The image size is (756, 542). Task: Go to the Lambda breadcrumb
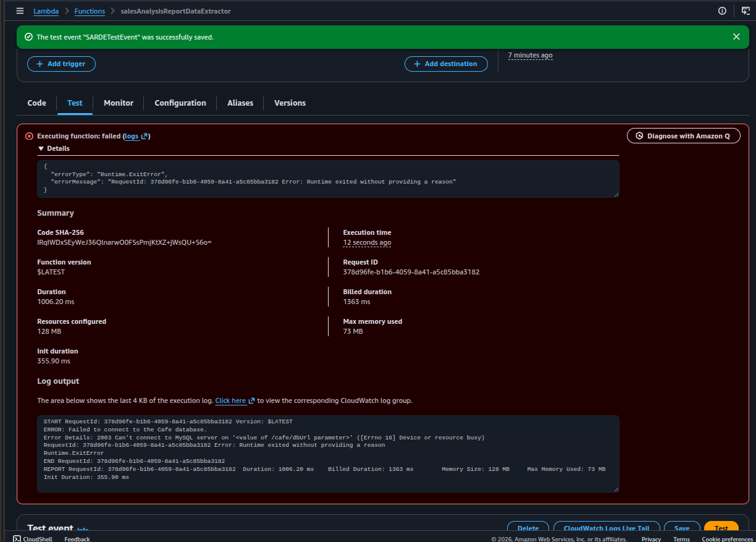46,11
